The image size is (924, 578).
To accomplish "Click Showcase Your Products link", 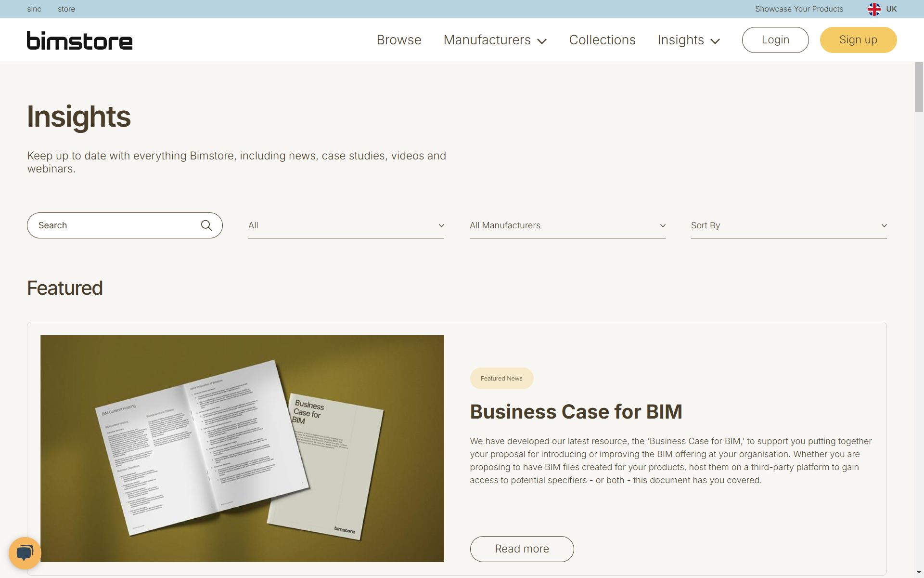I will click(799, 9).
